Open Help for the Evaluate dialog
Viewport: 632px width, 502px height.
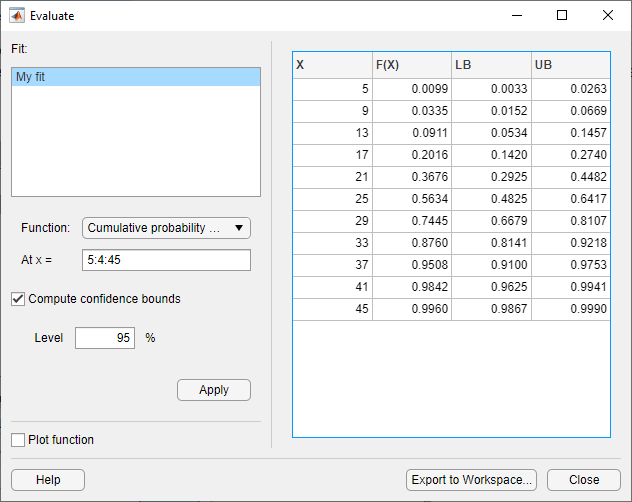tap(48, 480)
